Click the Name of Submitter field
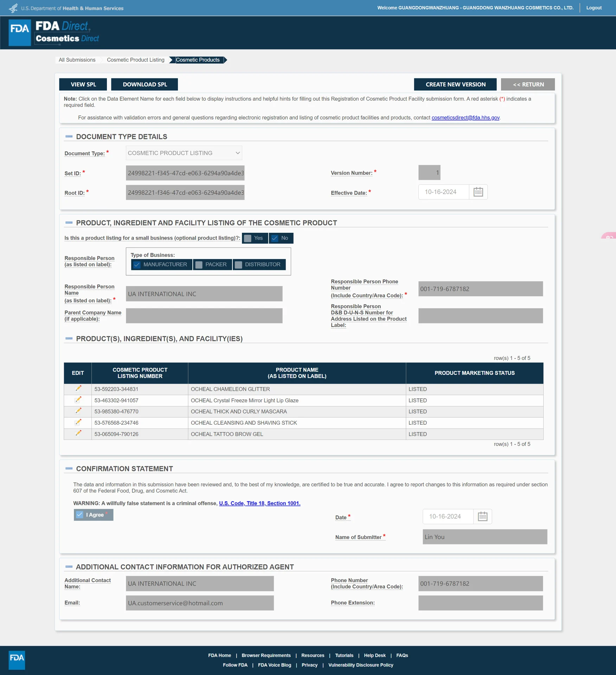The height and width of the screenshot is (675, 616). [x=485, y=537]
